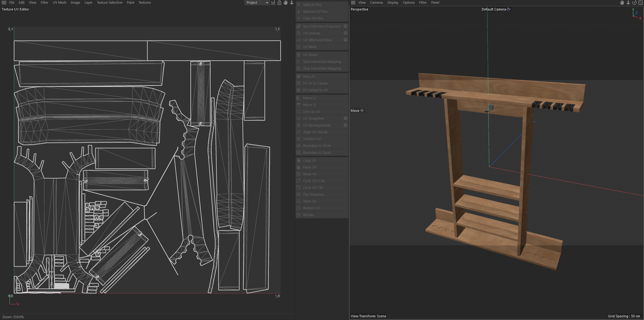
Task: Click the camera icon beside Default Camera
Action: click(509, 9)
